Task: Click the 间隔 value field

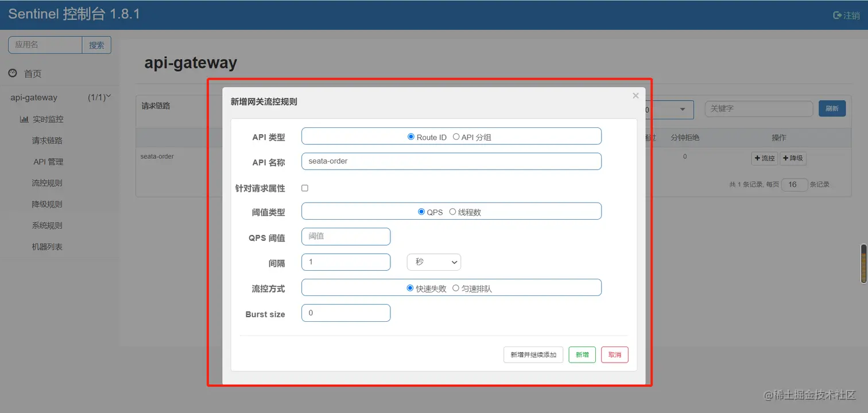Action: [x=346, y=262]
